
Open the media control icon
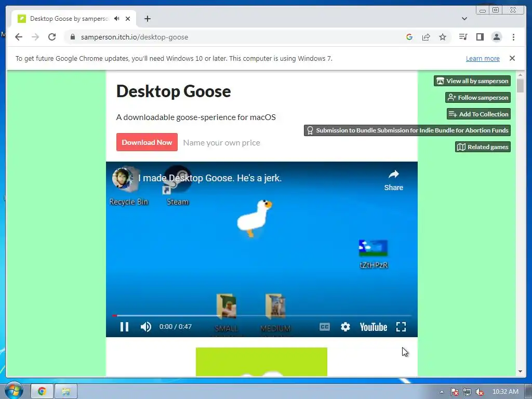coord(463,37)
